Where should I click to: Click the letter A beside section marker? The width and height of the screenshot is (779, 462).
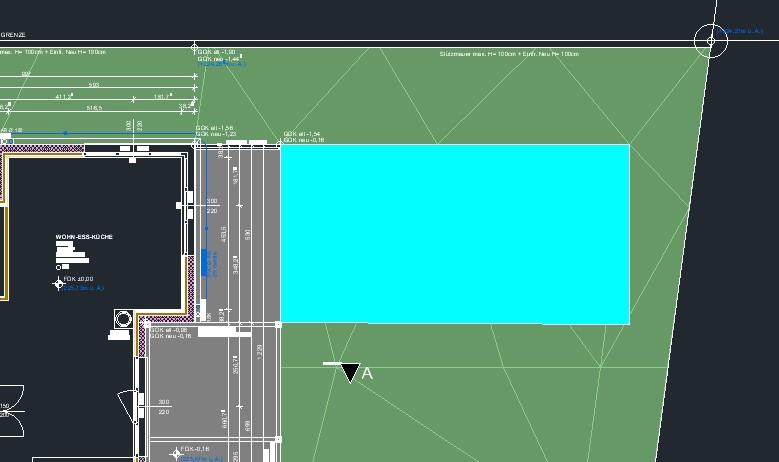367,373
